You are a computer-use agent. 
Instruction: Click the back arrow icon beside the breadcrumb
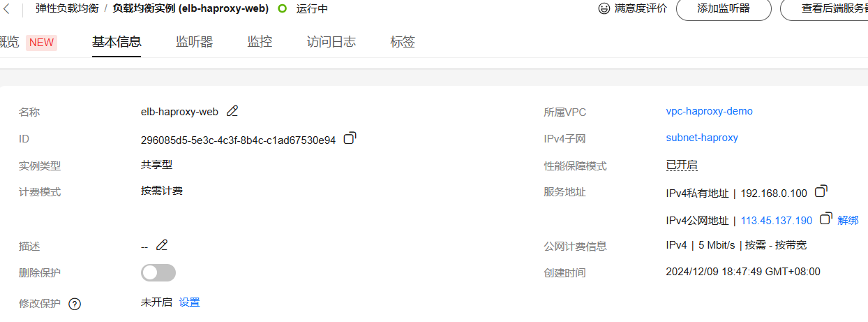click(x=7, y=9)
